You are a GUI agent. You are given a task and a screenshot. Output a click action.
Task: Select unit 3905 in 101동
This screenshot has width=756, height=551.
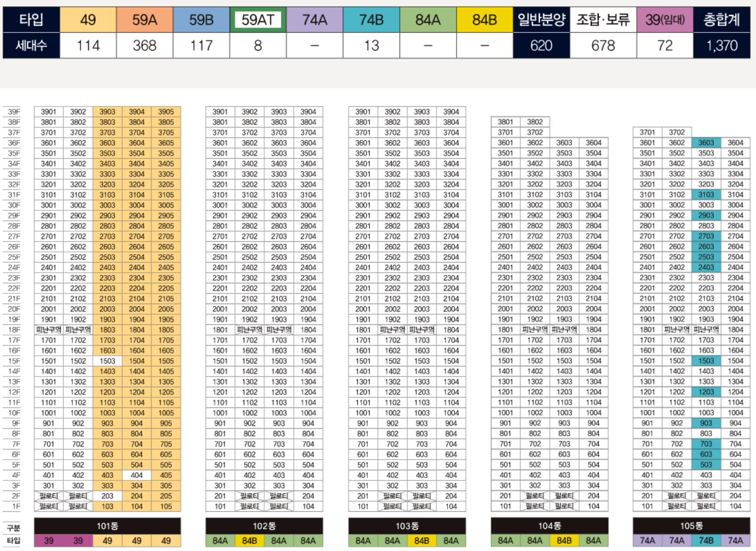tap(166, 112)
